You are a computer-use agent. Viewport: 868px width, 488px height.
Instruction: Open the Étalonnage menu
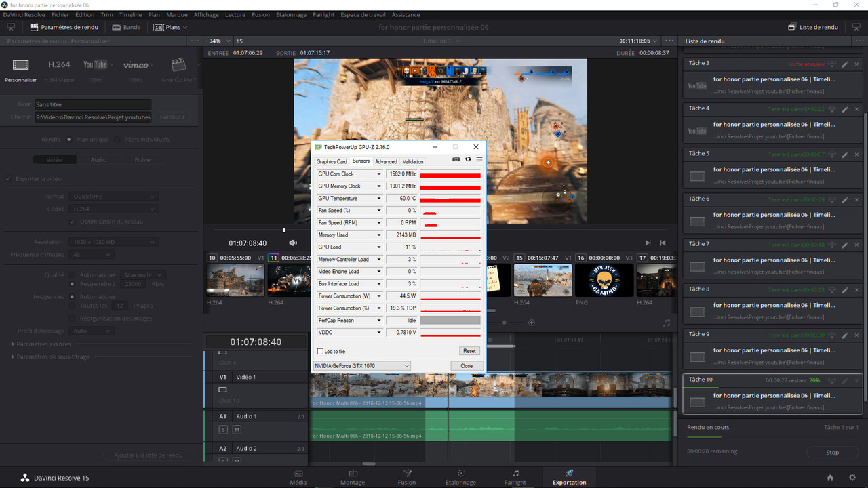(x=290, y=14)
